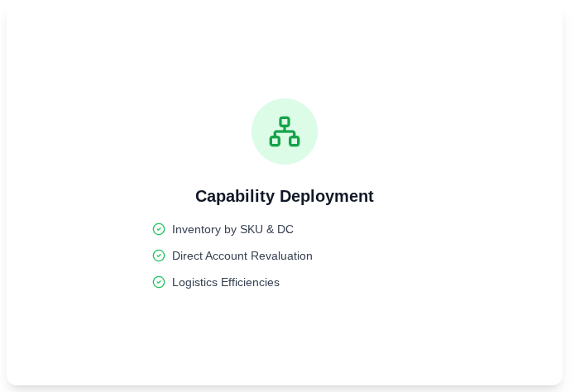Select the Capability Deployment heading

tap(284, 196)
